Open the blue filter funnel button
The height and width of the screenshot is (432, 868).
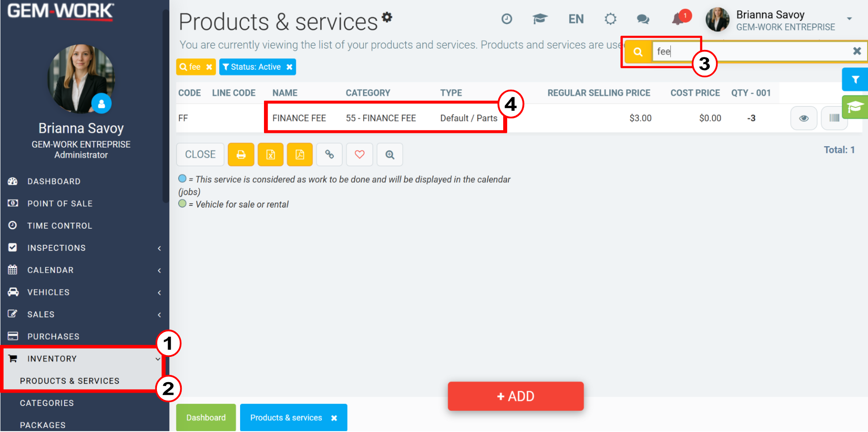855,80
